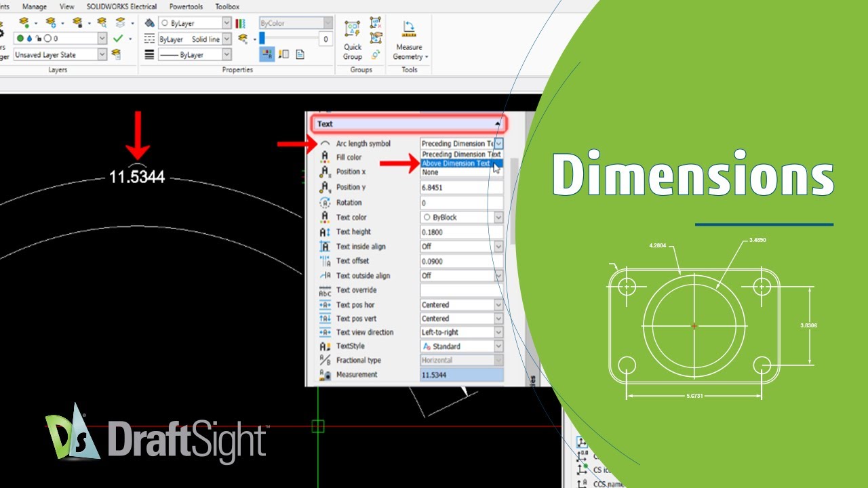The width and height of the screenshot is (868, 488).
Task: Click the line style icon beside ByLayer Solid line
Action: click(150, 39)
